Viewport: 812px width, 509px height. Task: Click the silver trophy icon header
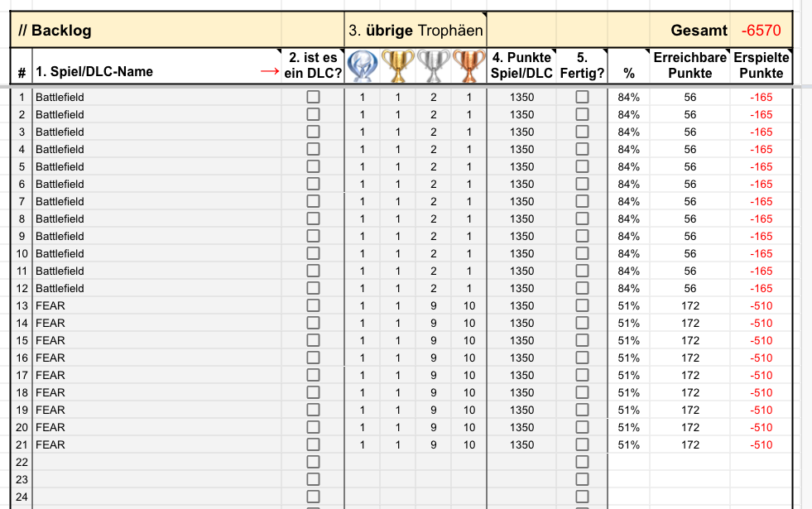pos(433,65)
